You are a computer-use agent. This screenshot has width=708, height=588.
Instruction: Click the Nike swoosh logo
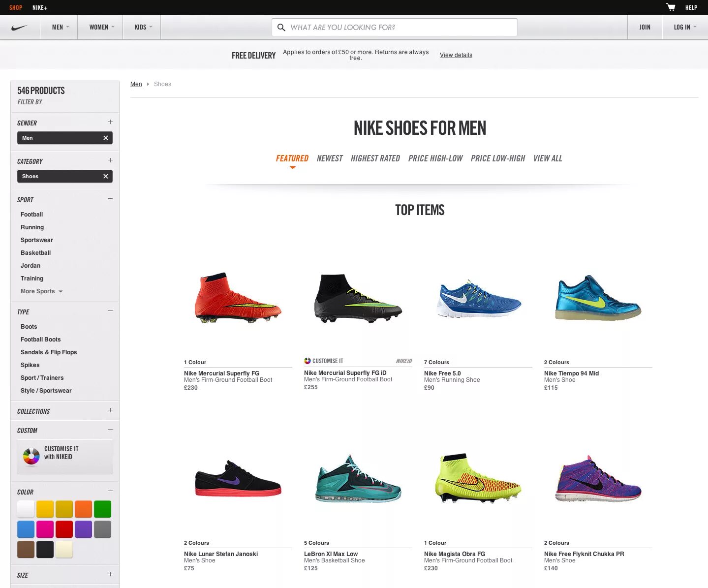[x=20, y=28]
